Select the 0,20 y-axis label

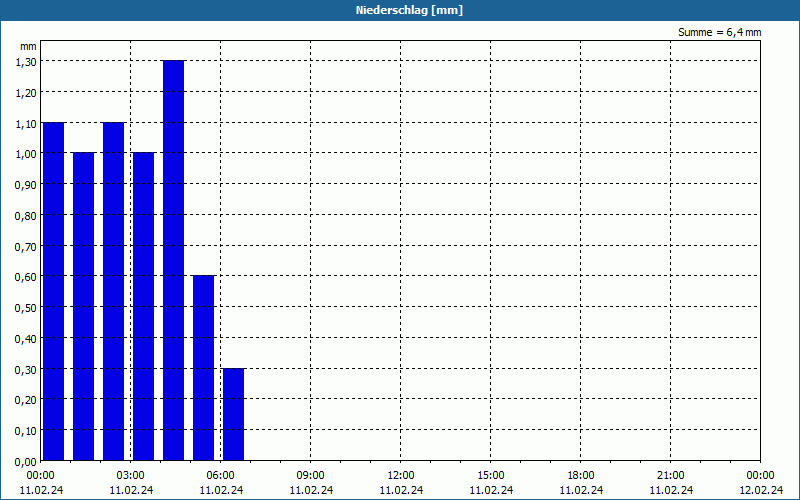[26, 400]
